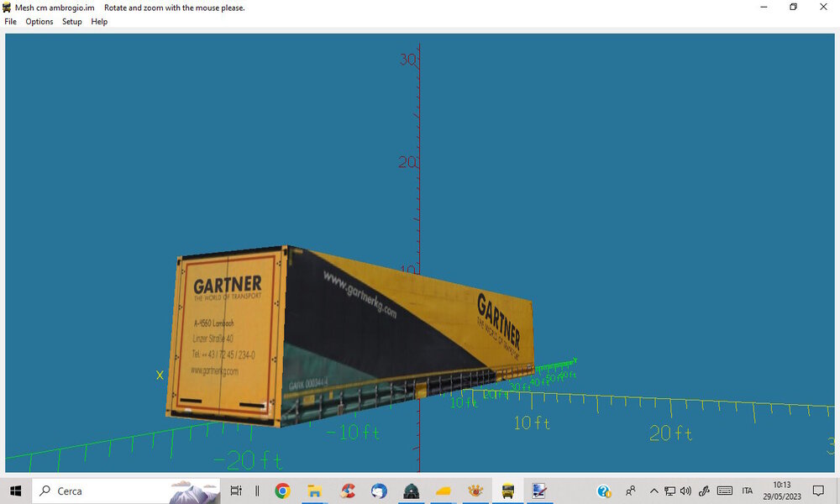Open the Setup menu

(x=71, y=22)
